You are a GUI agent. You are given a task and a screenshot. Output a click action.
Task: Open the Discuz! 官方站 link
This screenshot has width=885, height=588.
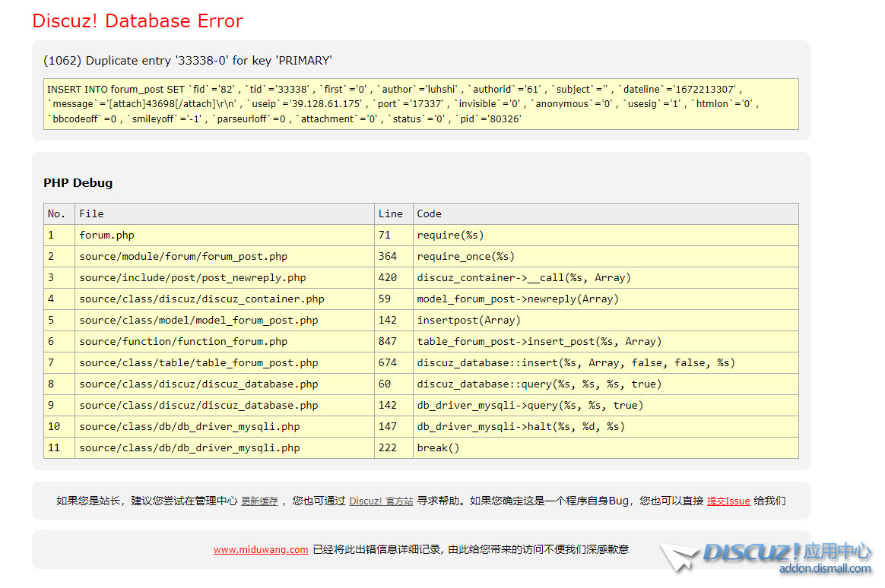coord(381,501)
